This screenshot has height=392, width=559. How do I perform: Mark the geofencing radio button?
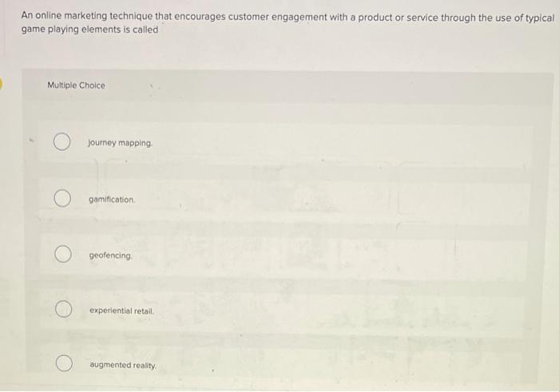pyautogui.click(x=63, y=254)
